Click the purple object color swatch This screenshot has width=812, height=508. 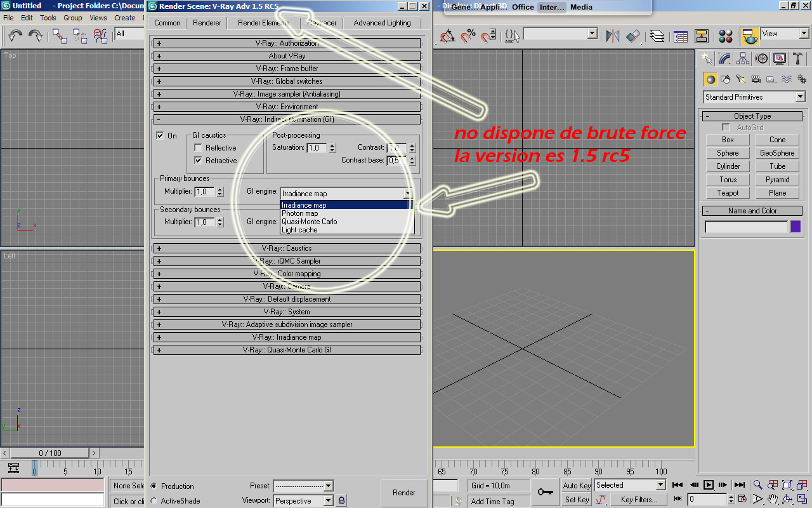[x=796, y=227]
